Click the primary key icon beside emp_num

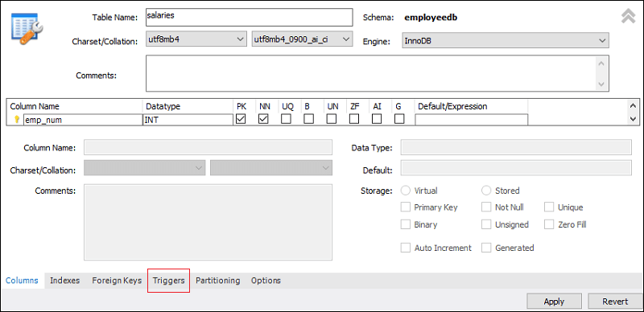coord(17,120)
